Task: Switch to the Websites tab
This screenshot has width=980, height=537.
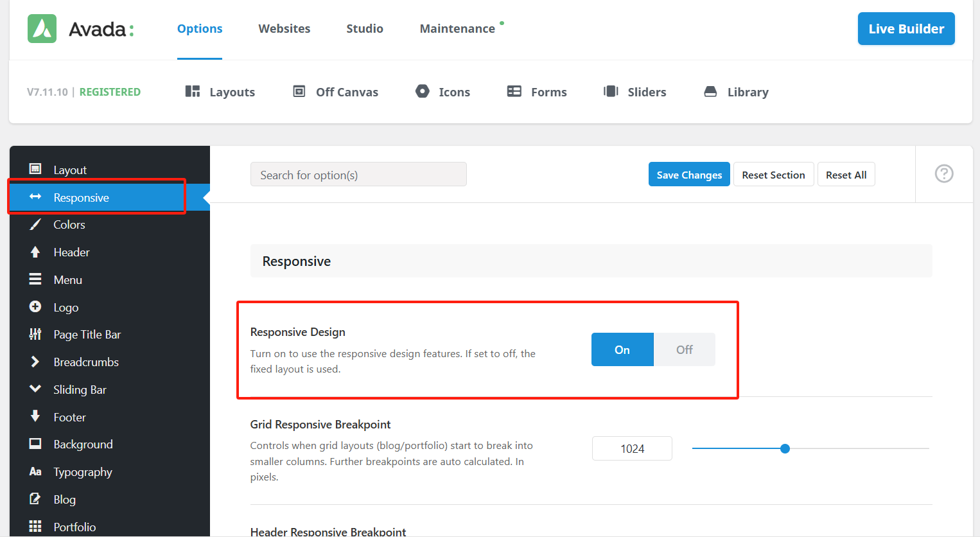Action: click(x=284, y=29)
